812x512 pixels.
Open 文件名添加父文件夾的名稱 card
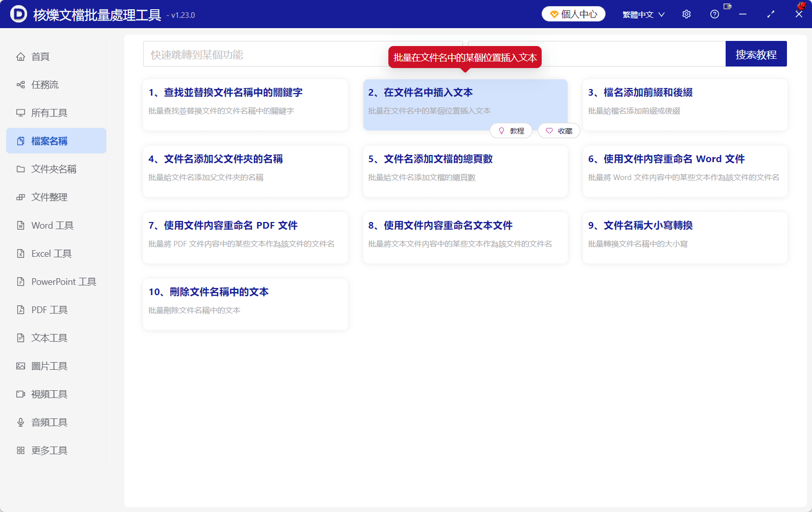pyautogui.click(x=246, y=171)
